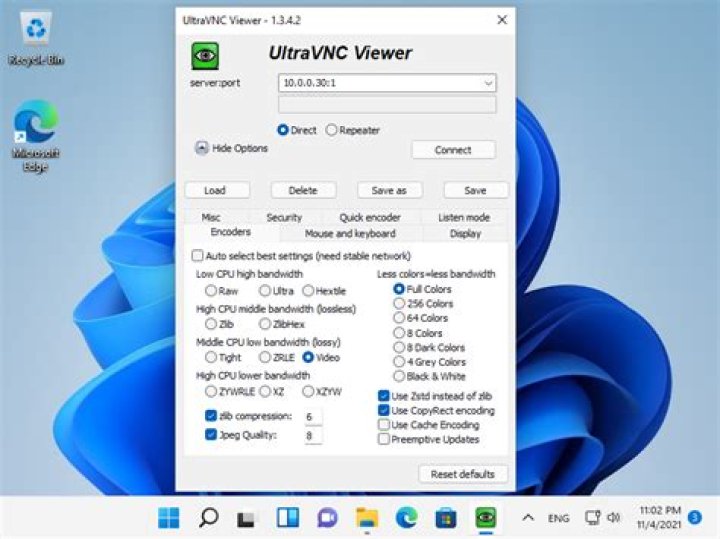Select the 256 Colors option
This screenshot has height=539, width=720.
pos(400,303)
